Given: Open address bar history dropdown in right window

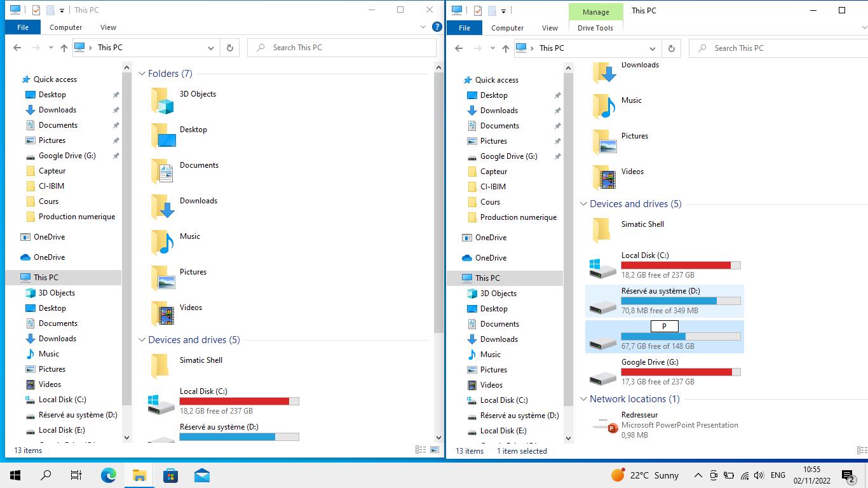Looking at the screenshot, I should [x=652, y=48].
